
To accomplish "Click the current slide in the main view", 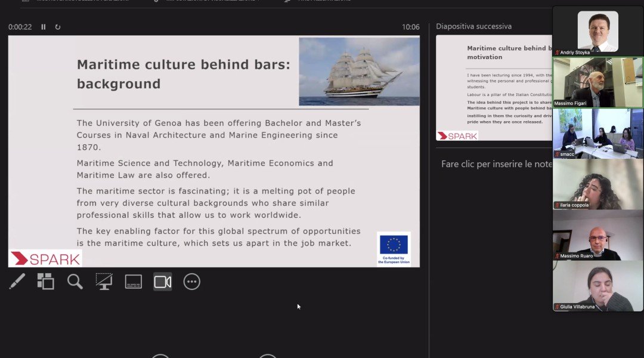I will click(213, 151).
